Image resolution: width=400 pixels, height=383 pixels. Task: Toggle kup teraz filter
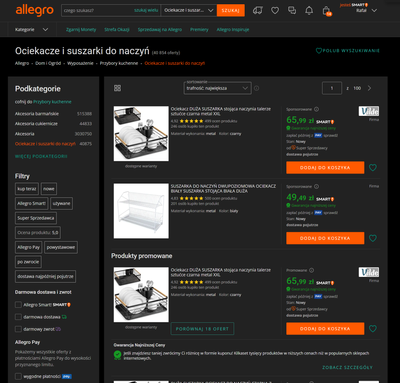click(x=27, y=189)
